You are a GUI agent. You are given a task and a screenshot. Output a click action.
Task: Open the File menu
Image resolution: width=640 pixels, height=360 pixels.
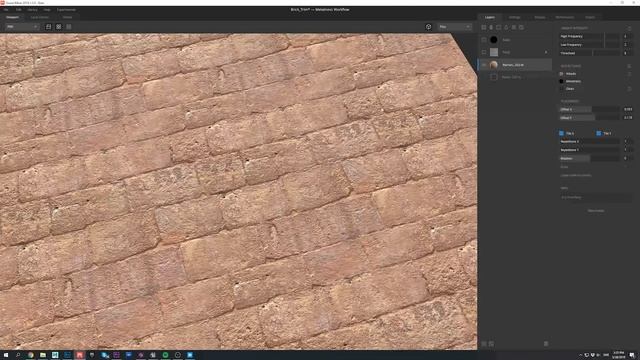point(6,9)
